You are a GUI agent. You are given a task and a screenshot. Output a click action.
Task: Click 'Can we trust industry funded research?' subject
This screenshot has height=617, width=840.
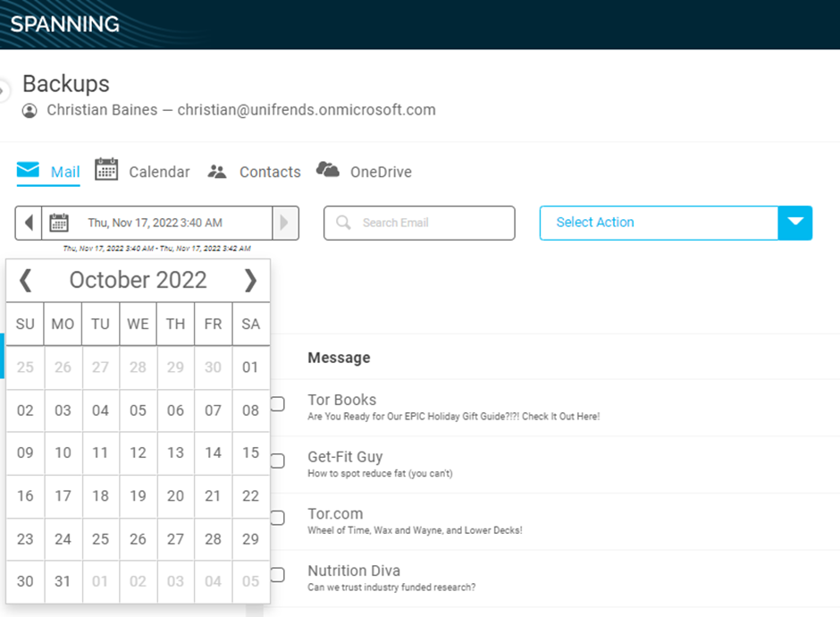point(391,587)
